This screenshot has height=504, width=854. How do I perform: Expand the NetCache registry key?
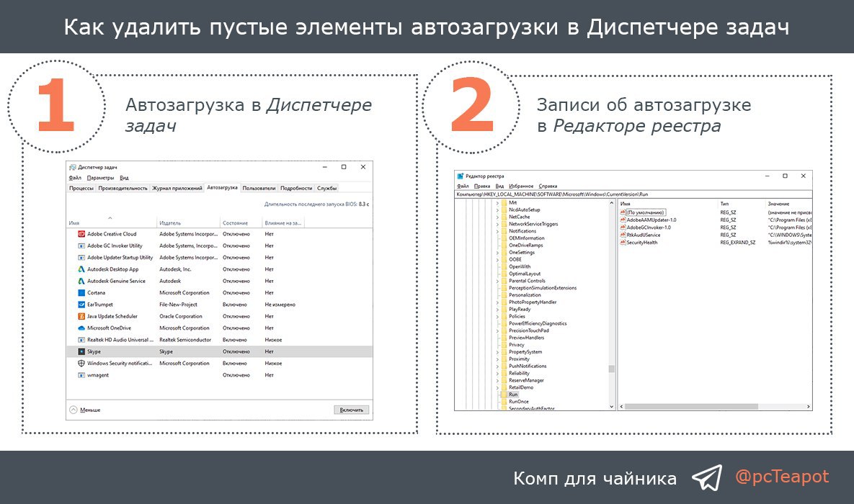(x=497, y=217)
